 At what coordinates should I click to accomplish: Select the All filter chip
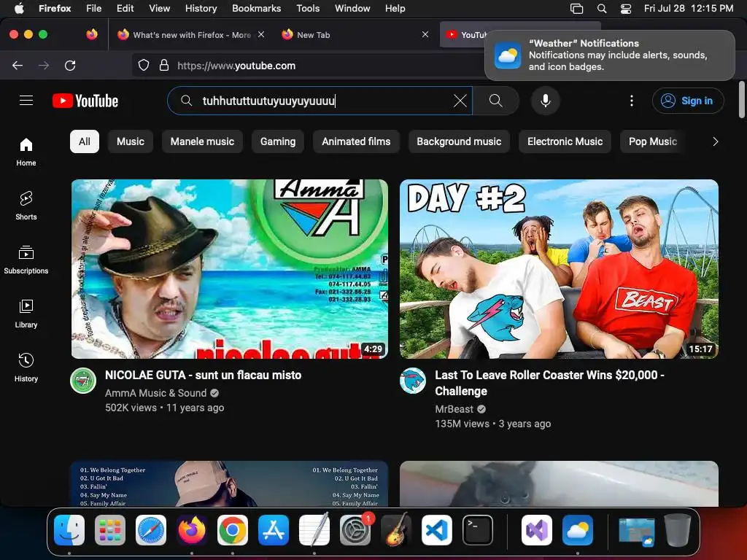(x=85, y=141)
